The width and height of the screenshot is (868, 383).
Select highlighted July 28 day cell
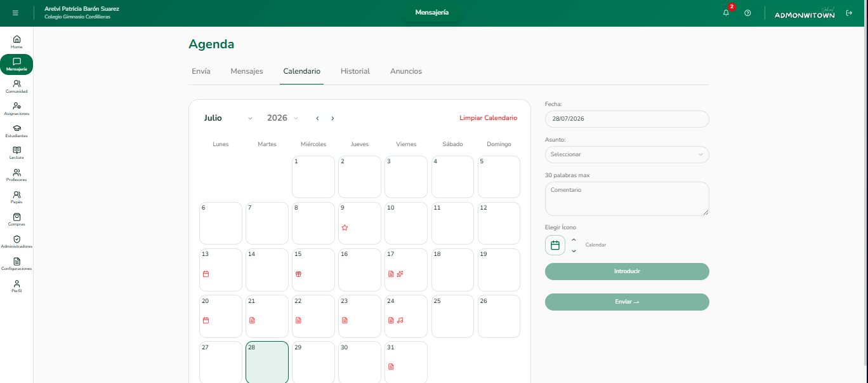point(267,362)
